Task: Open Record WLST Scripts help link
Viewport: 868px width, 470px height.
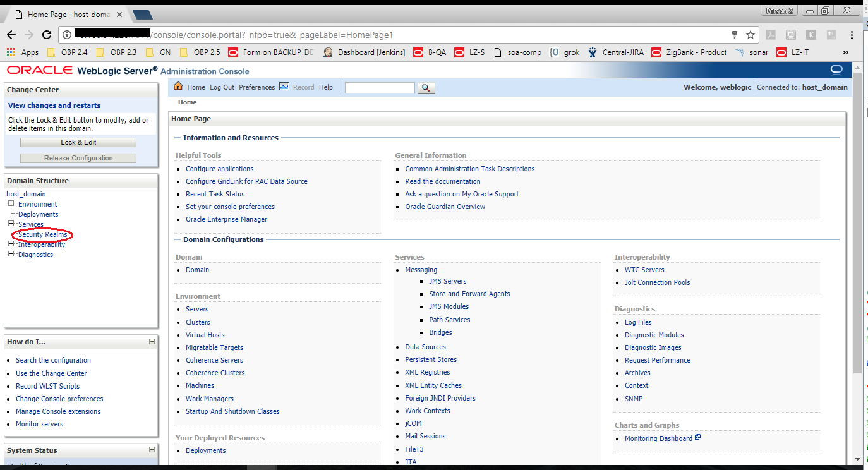Action: pyautogui.click(x=47, y=386)
